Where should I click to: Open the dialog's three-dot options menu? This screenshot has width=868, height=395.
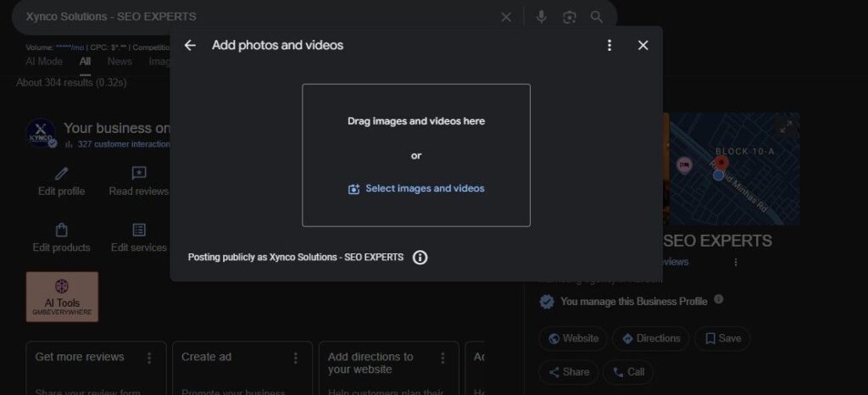[609, 46]
